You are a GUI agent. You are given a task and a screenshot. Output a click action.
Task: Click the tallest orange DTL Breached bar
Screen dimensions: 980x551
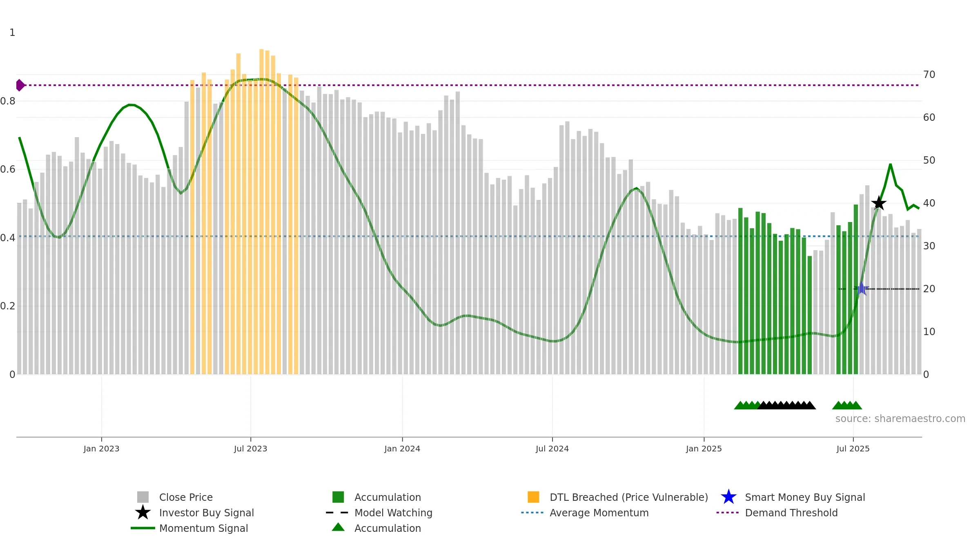pyautogui.click(x=261, y=211)
